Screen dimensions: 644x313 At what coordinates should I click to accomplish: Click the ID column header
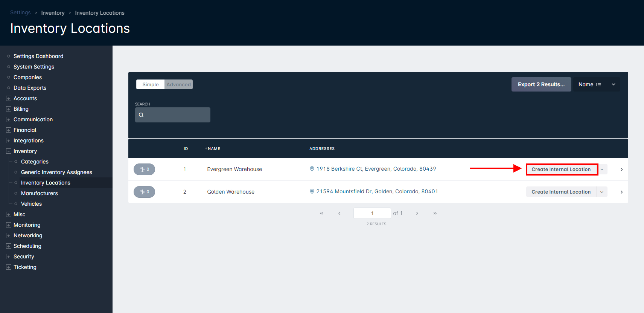[186, 148]
